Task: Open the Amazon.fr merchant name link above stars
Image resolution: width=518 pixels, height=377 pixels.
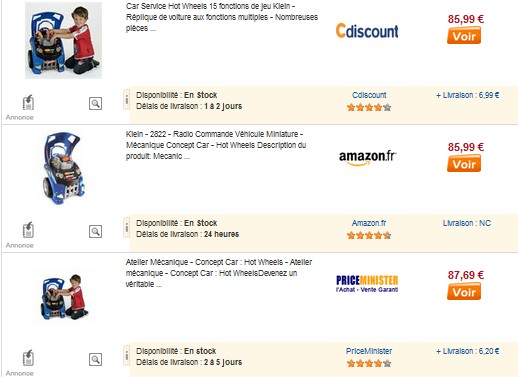Action: [x=369, y=223]
